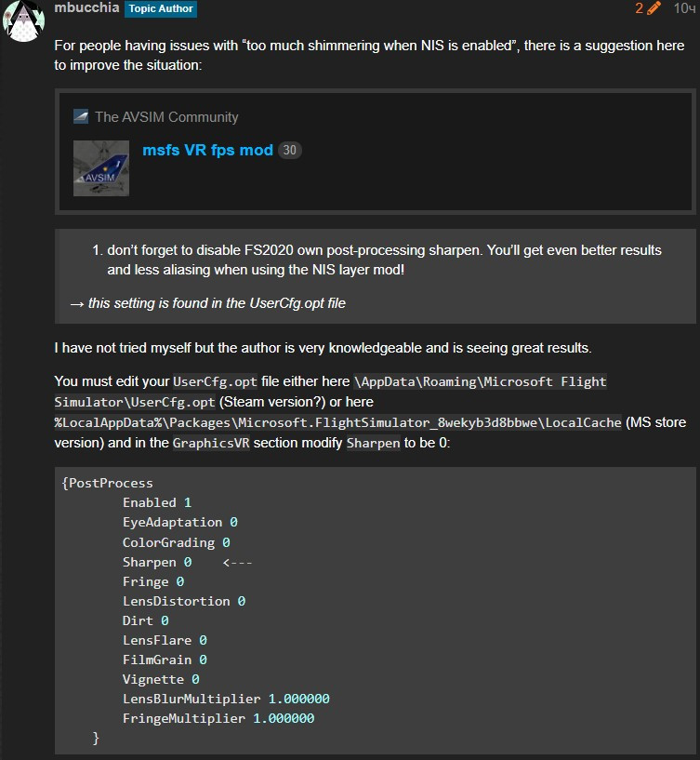700x760 pixels.
Task: Click the LensBlurMultiplier 1.000000 code line
Action: [226, 699]
